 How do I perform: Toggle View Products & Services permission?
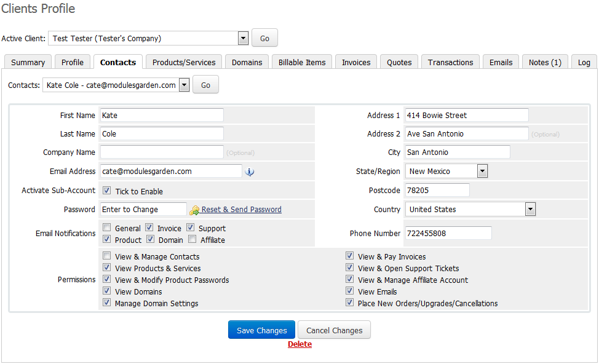pyautogui.click(x=106, y=267)
